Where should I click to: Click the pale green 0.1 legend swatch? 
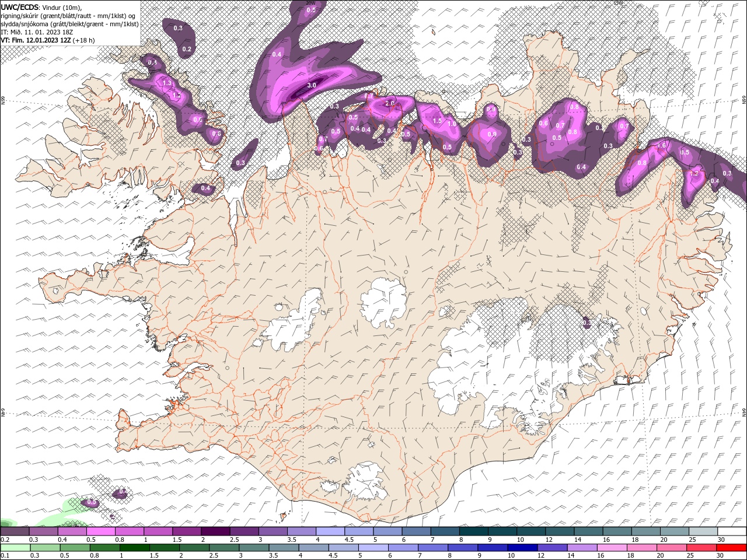[x=16, y=548]
